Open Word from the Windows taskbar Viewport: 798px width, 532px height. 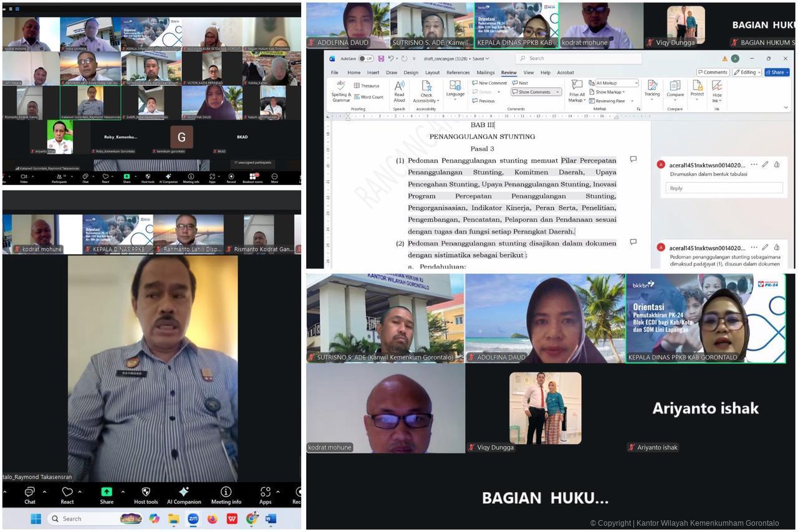(271, 519)
